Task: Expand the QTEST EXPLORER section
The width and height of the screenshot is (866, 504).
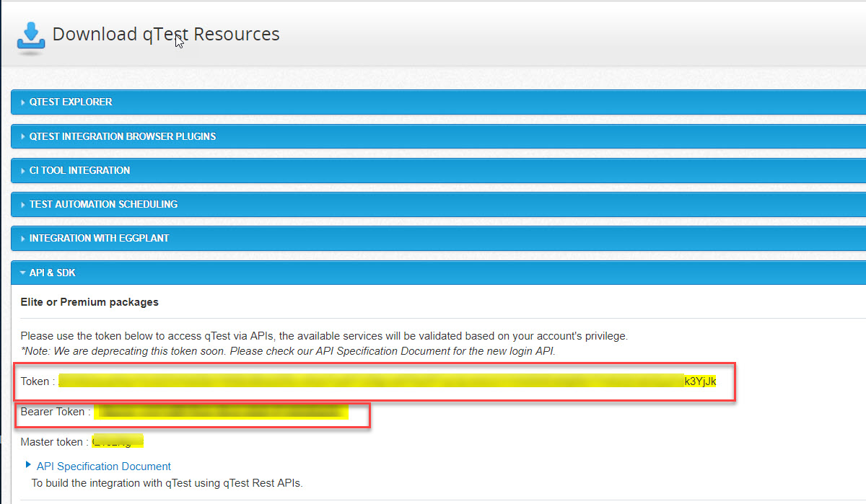Action: [x=438, y=102]
